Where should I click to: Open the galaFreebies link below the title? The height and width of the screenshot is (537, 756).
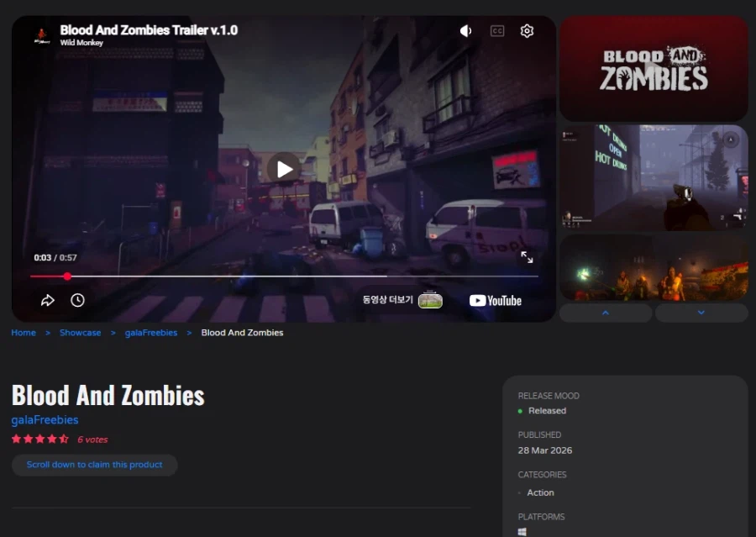coord(45,419)
